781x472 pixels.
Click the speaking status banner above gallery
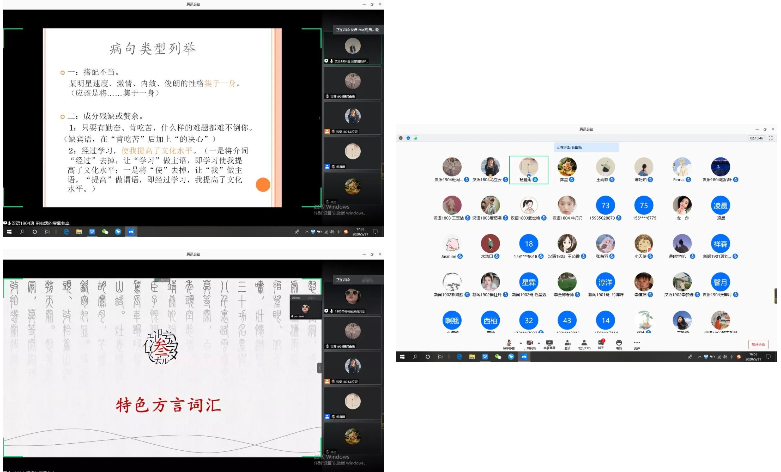(586, 146)
